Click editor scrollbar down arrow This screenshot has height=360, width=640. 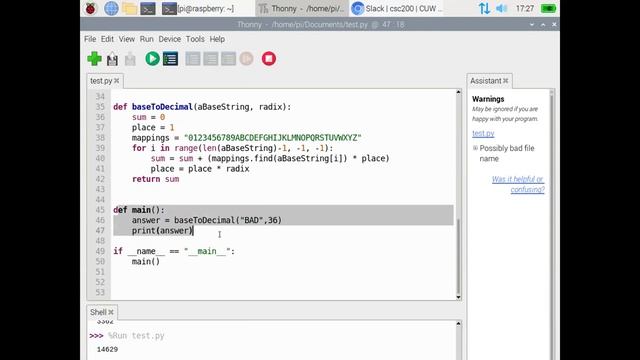pos(458,297)
